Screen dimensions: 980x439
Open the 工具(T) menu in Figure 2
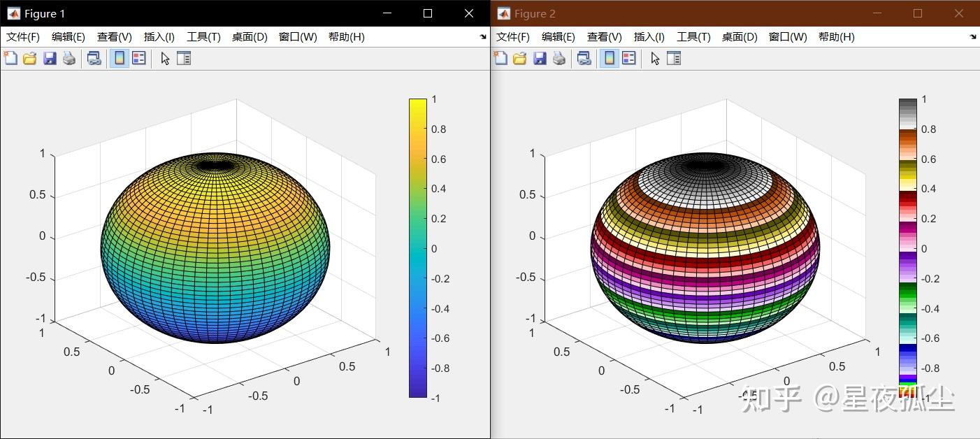693,37
